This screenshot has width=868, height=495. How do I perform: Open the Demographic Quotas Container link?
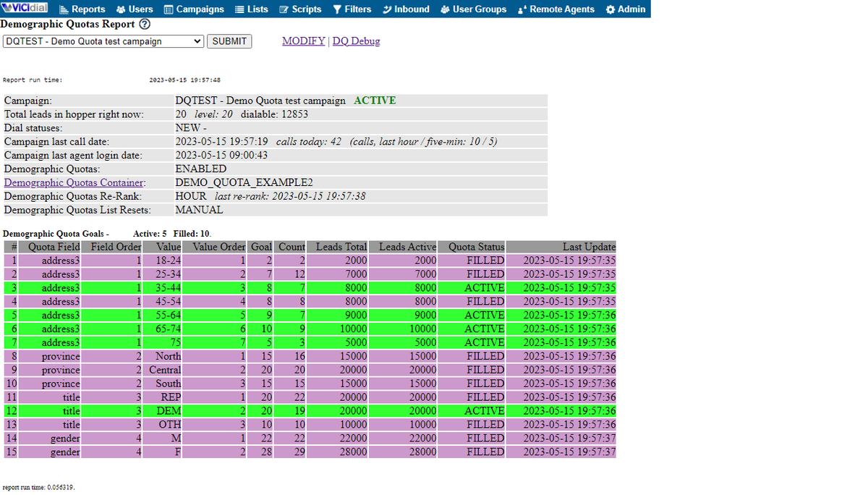75,182
